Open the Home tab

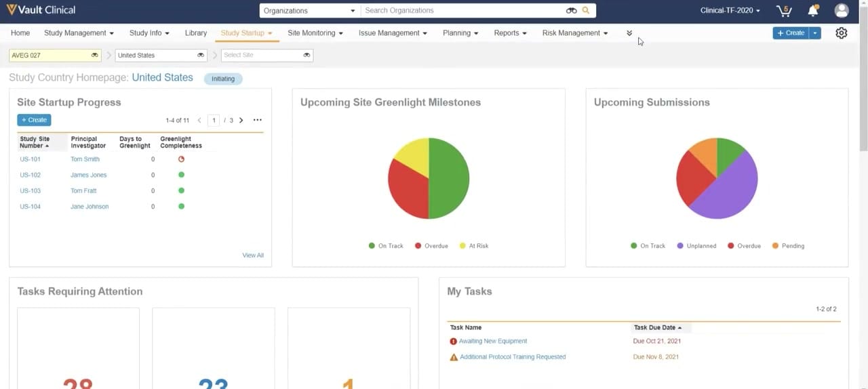tap(20, 33)
